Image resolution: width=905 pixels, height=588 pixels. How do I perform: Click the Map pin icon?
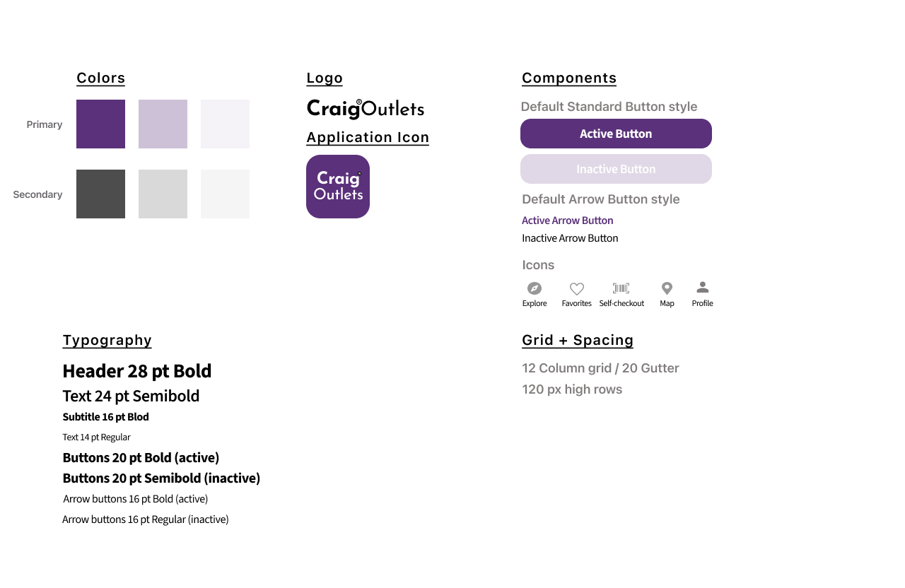coord(667,288)
